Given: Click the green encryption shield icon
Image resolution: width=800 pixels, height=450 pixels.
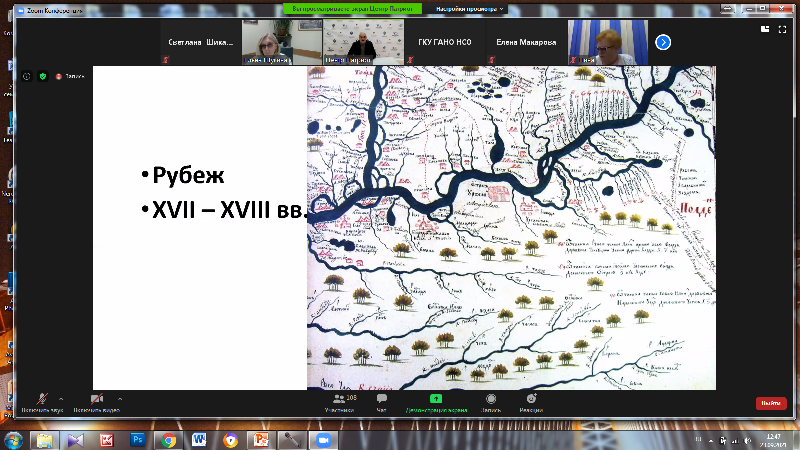Looking at the screenshot, I should [43, 76].
